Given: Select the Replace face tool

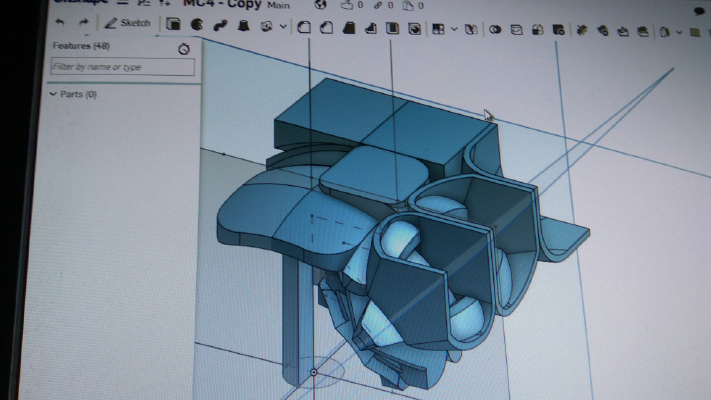Looking at the screenshot, I should click(643, 32).
